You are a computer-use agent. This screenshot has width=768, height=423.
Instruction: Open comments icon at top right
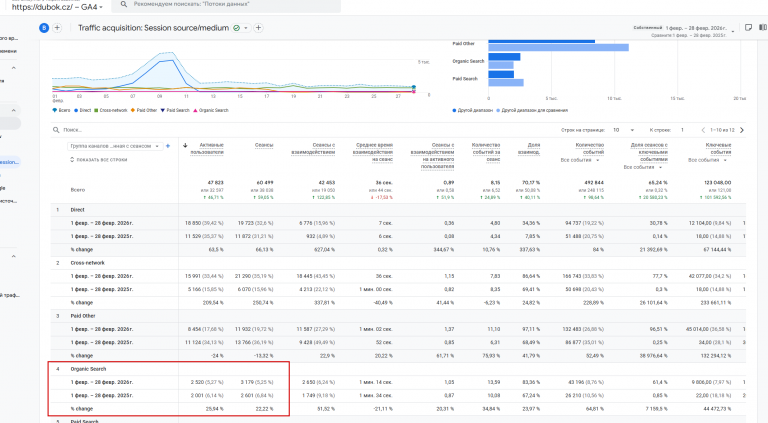(747, 27)
